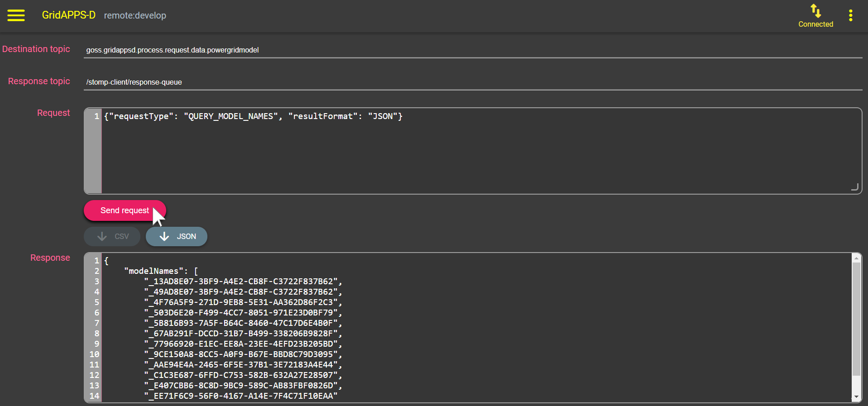868x406 pixels.
Task: Click the Response scrollbar down arrow
Action: pos(856,397)
